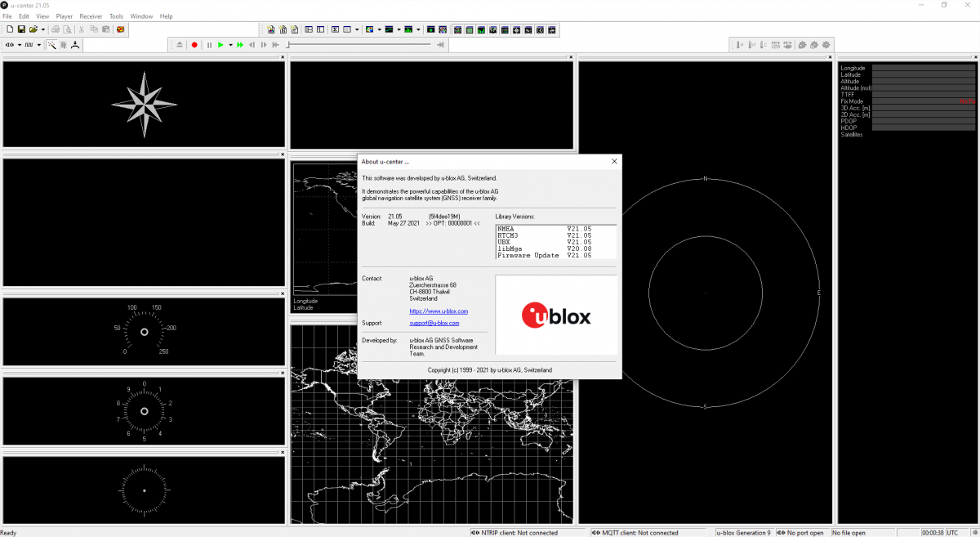Open the Tools menu
This screenshot has height=537, width=980.
[x=117, y=16]
